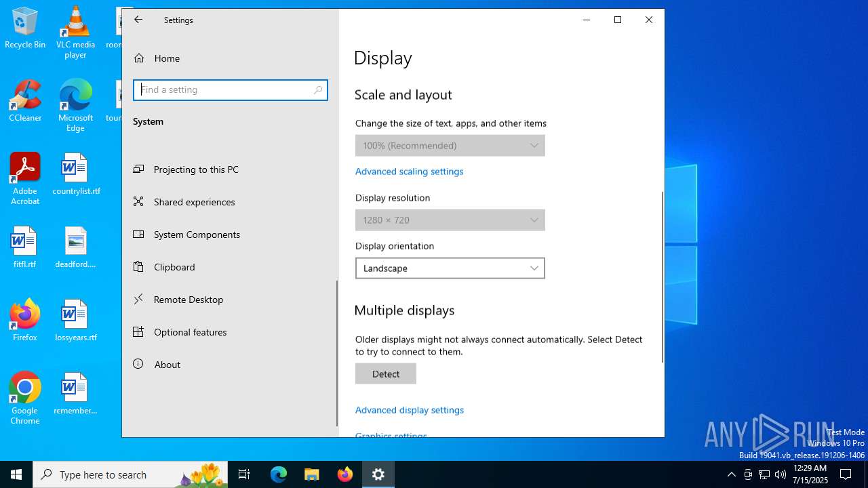Open the network icon in system tray
The height and width of the screenshot is (488, 868).
coord(764,474)
